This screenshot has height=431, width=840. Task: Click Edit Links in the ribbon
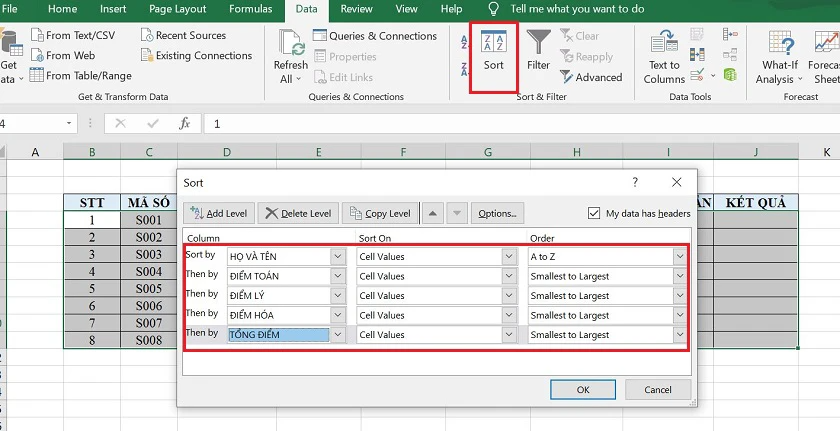[x=343, y=77]
